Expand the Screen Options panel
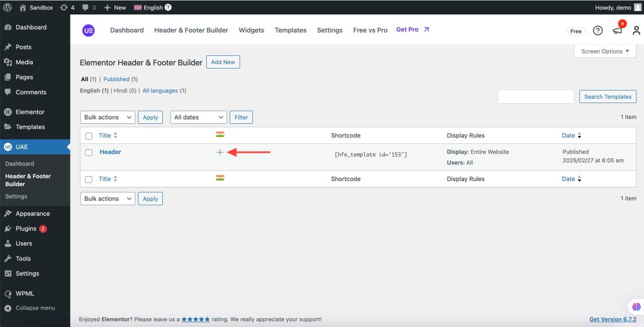644x327 pixels. click(605, 52)
